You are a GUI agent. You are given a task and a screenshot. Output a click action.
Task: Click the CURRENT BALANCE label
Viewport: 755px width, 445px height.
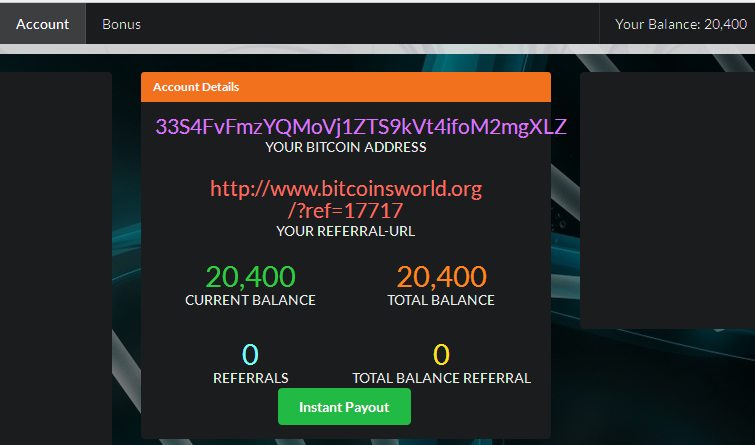pos(250,300)
